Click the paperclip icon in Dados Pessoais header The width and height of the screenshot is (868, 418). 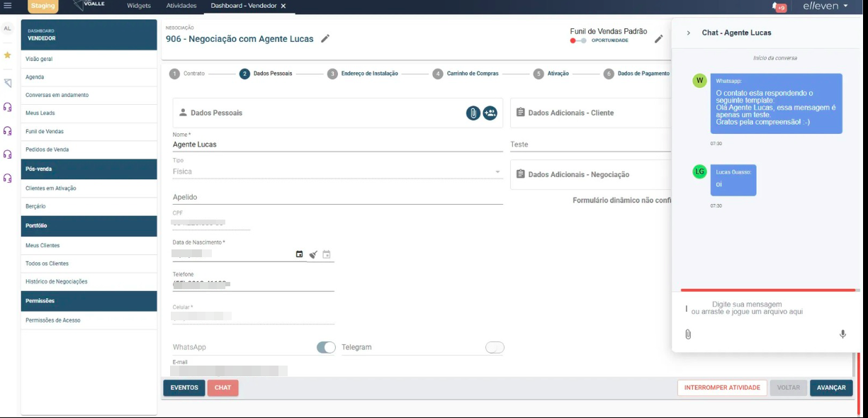(473, 113)
